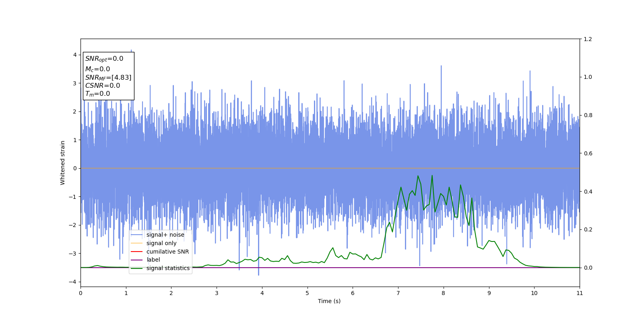
Task: Click the CSNR=0.0 annotation text
Action: click(103, 85)
